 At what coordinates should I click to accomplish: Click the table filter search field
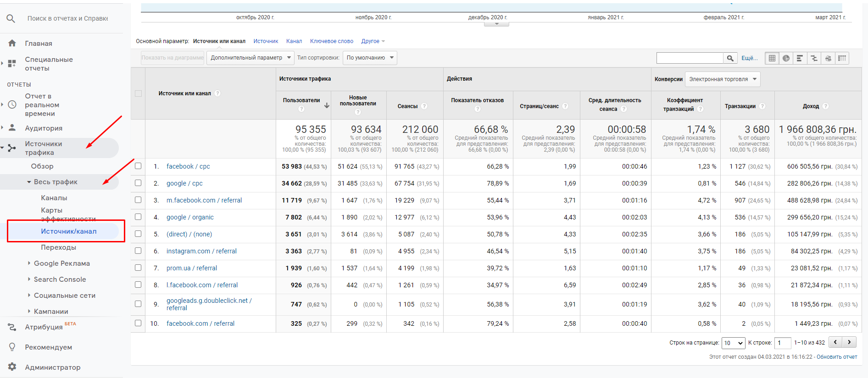[x=690, y=58]
